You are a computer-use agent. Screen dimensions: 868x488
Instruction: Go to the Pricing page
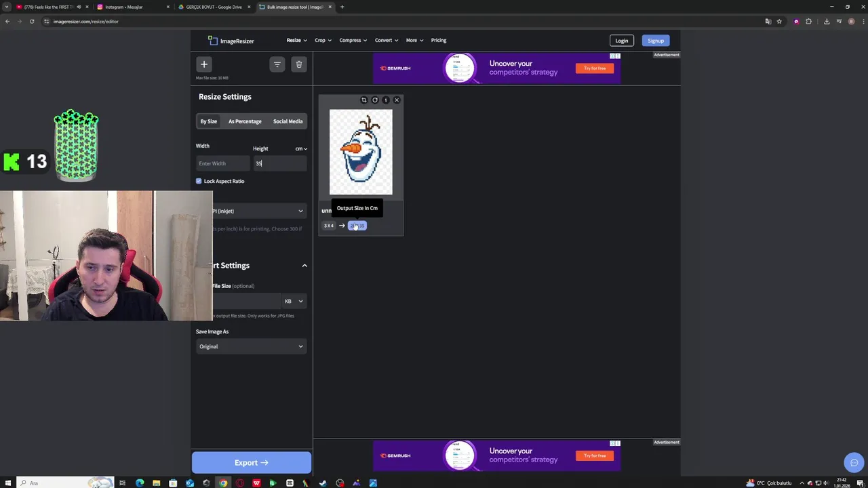tap(439, 40)
